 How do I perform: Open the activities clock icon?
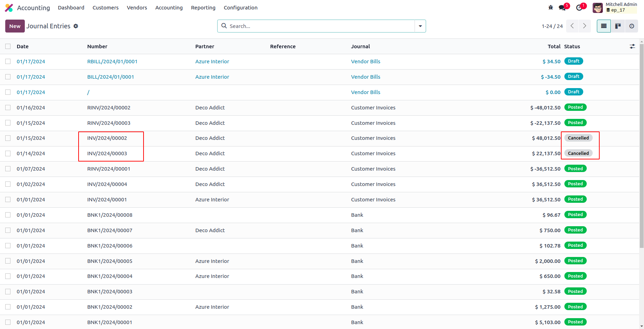click(579, 8)
